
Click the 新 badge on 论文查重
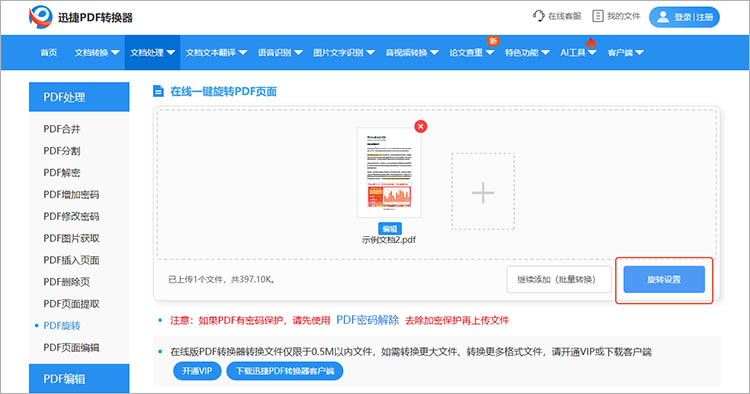point(493,41)
